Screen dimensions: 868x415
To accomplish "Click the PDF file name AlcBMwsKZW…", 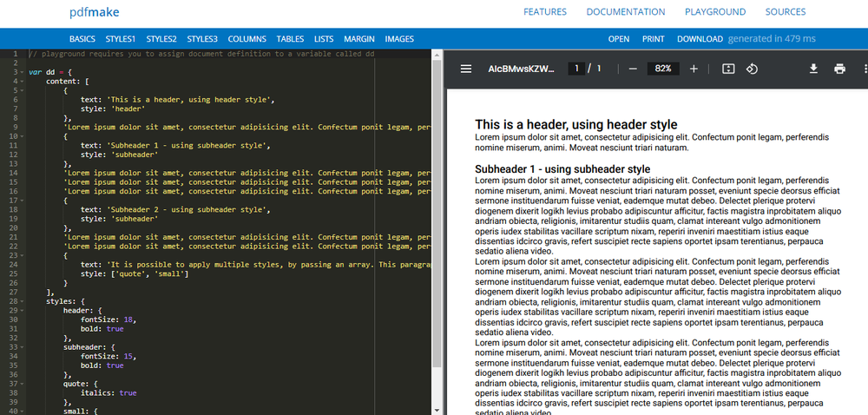I will [x=521, y=69].
